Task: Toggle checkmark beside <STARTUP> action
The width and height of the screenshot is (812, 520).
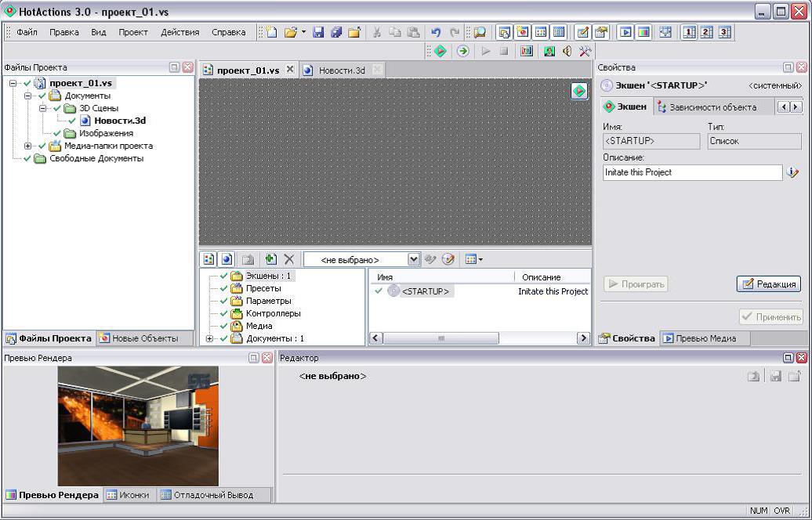Action: click(379, 291)
